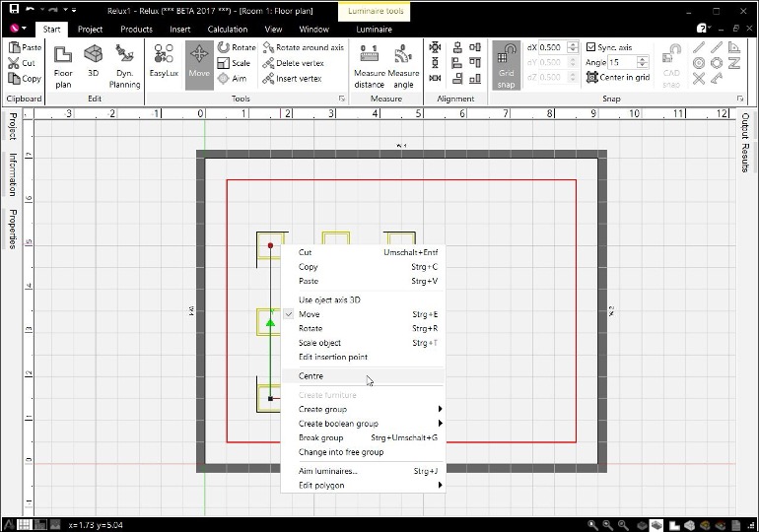Click the dX value stepper arrows

tap(573, 47)
